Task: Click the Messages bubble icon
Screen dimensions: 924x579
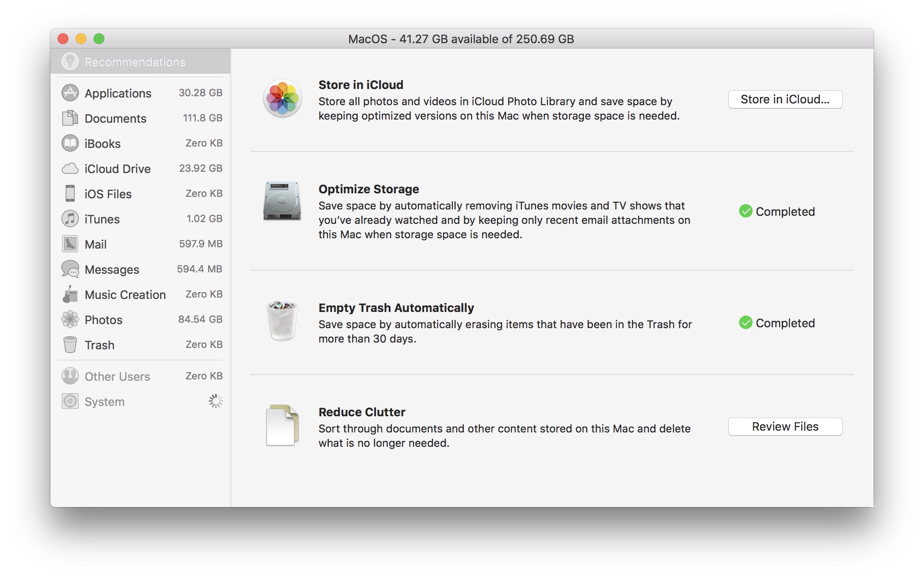Action: pos(70,269)
